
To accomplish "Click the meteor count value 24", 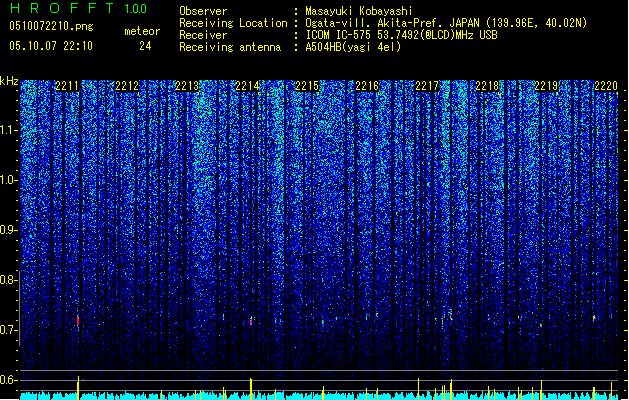I will click(x=145, y=46).
